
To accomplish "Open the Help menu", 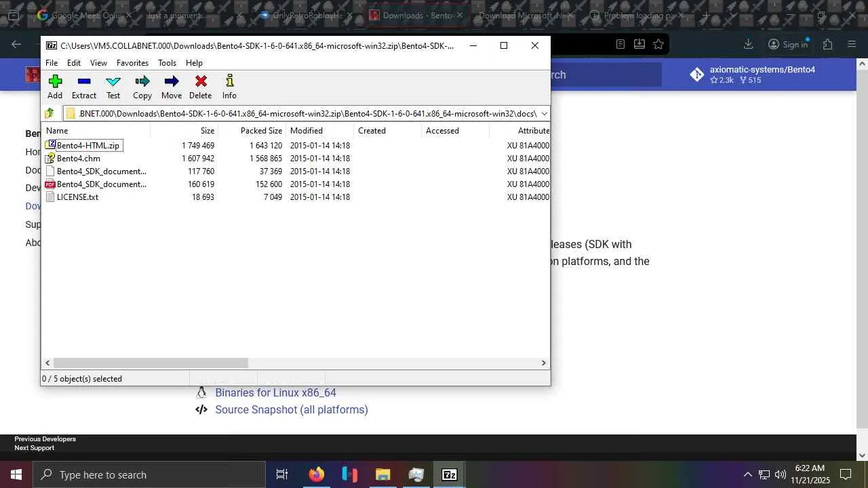I will pos(194,63).
